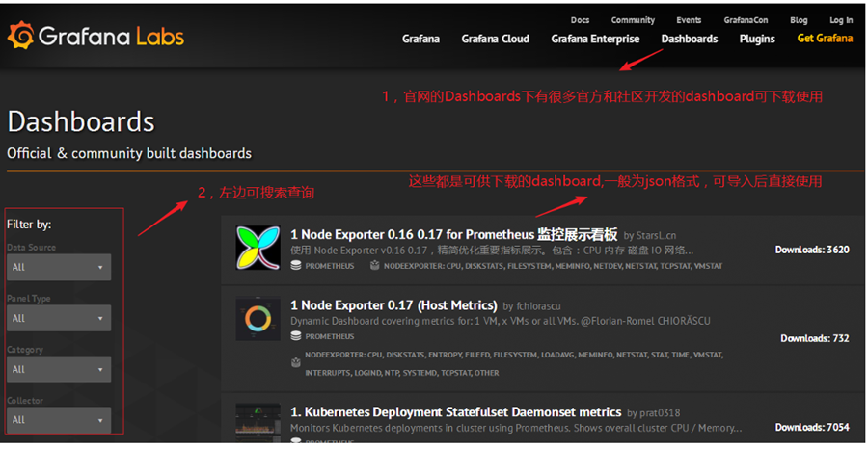Click 'Official & community built dashboards' subtitle
This screenshot has height=449, width=868.
coord(129,153)
